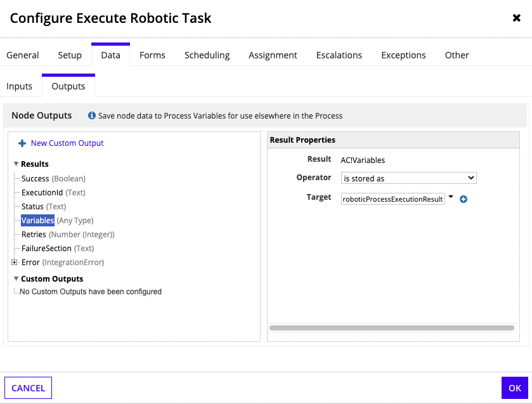Click the Target input field
Screen dimensions: 532x404
393,199
